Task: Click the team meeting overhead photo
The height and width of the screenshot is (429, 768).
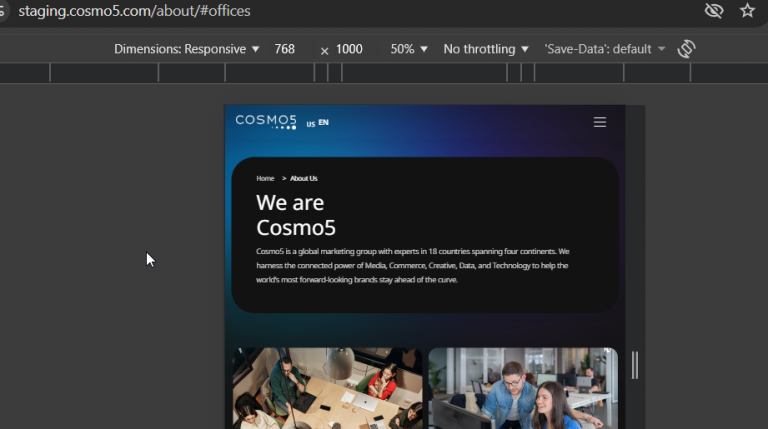Action: [x=327, y=388]
